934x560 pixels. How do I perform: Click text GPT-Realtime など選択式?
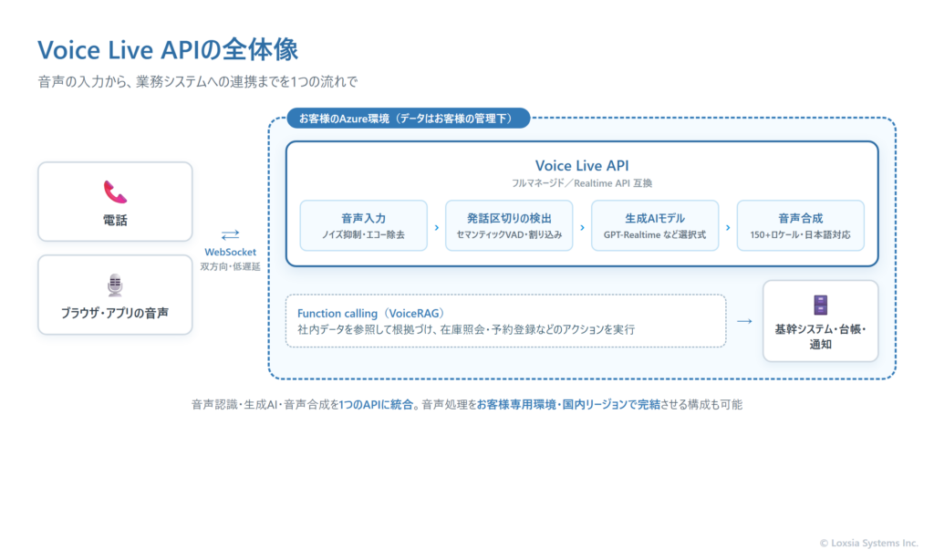click(655, 234)
